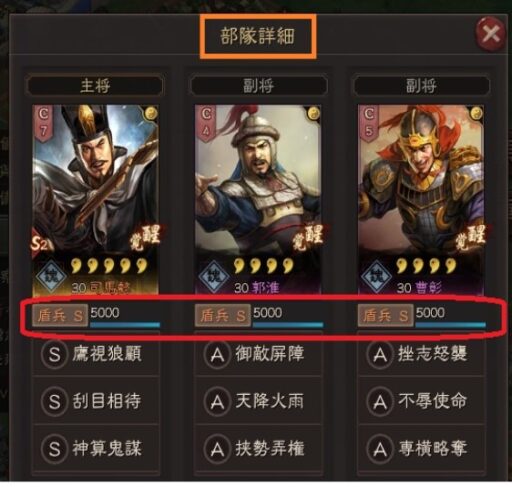Click the 覚醒 awakening mark on 曹彰 card

coord(470,237)
